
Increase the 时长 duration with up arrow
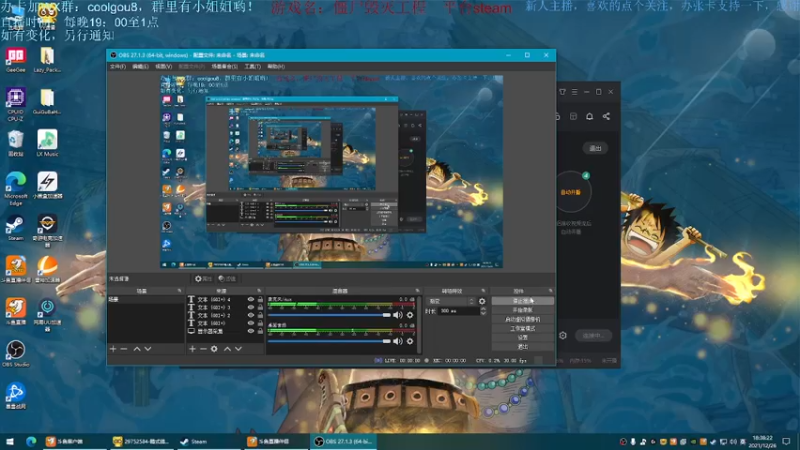coord(483,309)
